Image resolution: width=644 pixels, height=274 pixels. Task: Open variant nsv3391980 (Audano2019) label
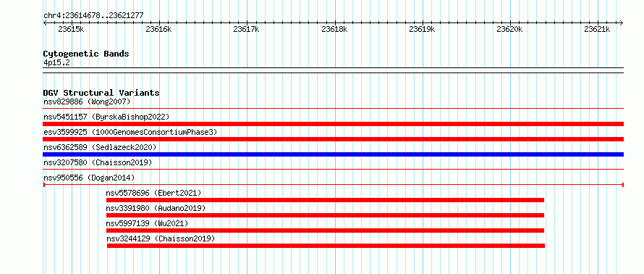click(156, 208)
